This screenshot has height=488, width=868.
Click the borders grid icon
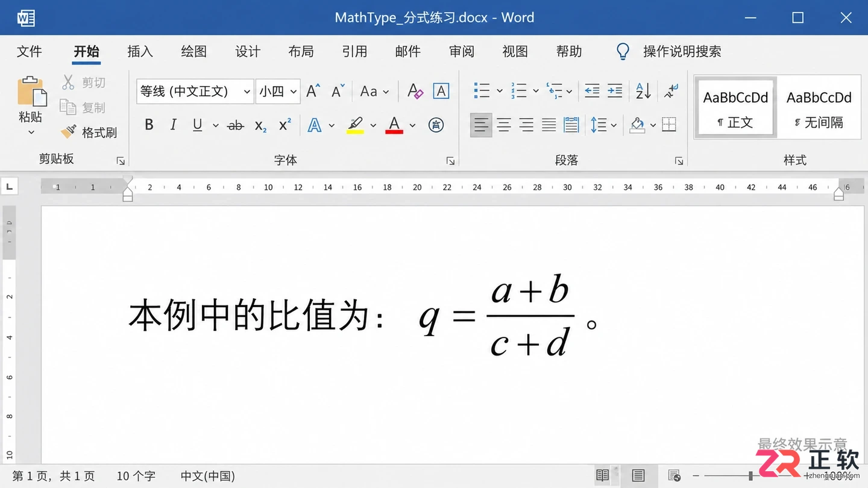point(669,125)
